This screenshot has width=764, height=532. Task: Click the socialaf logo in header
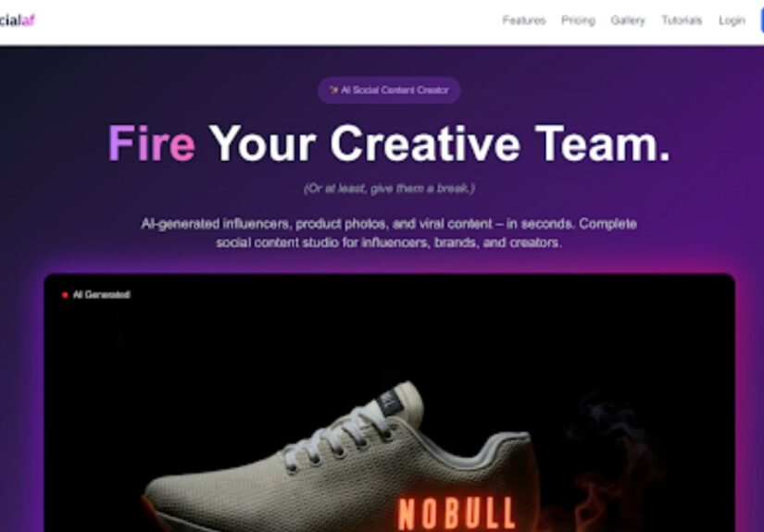[17, 20]
